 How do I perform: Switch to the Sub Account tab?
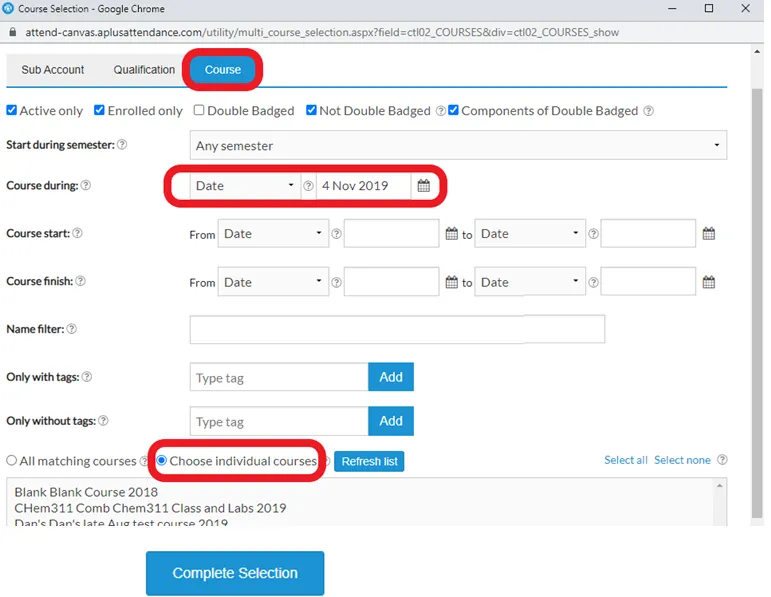point(53,70)
